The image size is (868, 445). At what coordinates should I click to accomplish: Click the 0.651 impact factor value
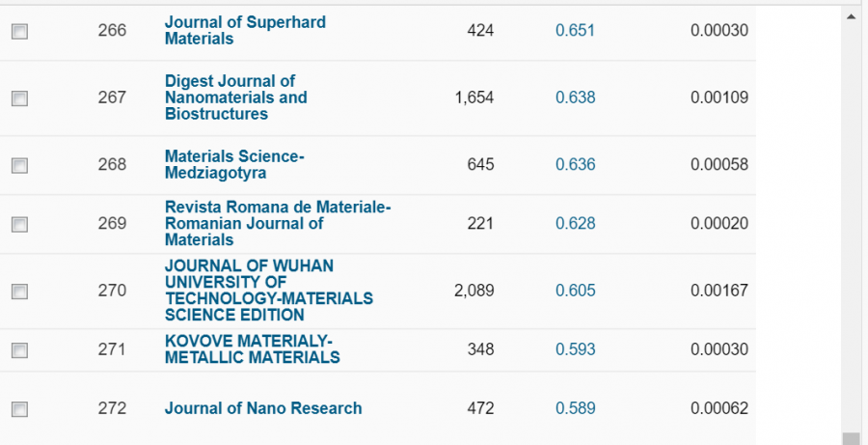pos(575,31)
